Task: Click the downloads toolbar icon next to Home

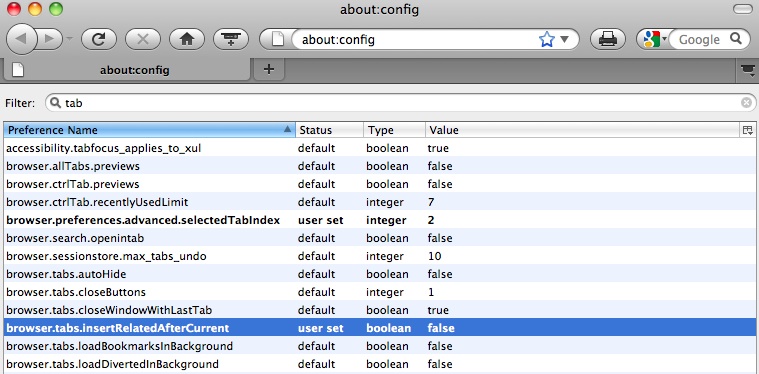Action: pos(231,39)
